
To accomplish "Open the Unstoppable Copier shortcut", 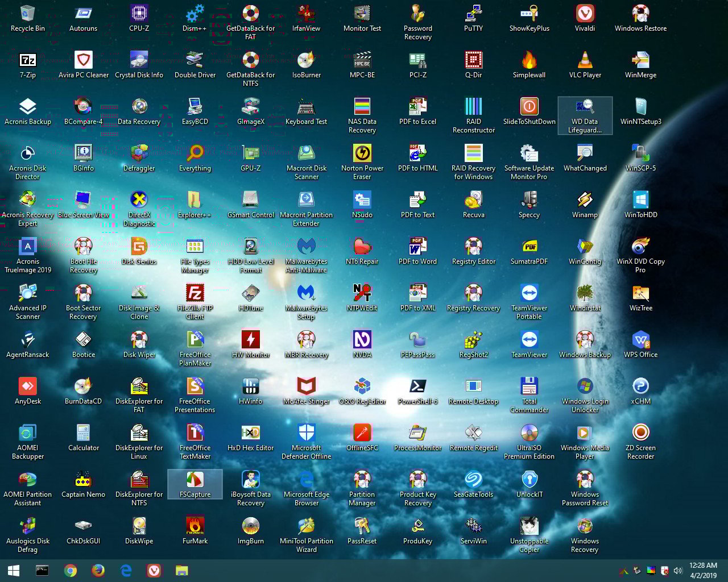I will click(x=529, y=535).
